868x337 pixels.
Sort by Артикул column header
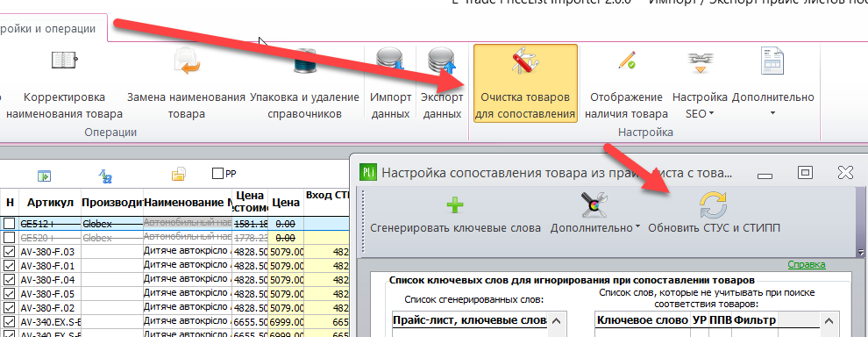50,203
